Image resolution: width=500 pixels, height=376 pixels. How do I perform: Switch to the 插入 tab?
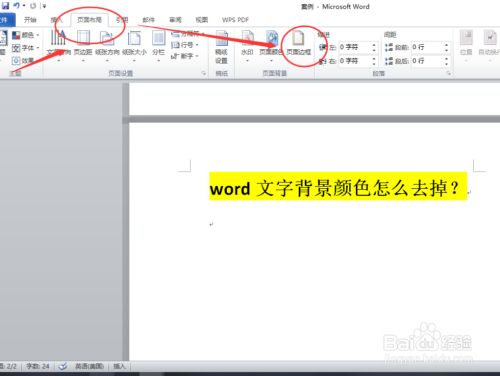point(56,20)
